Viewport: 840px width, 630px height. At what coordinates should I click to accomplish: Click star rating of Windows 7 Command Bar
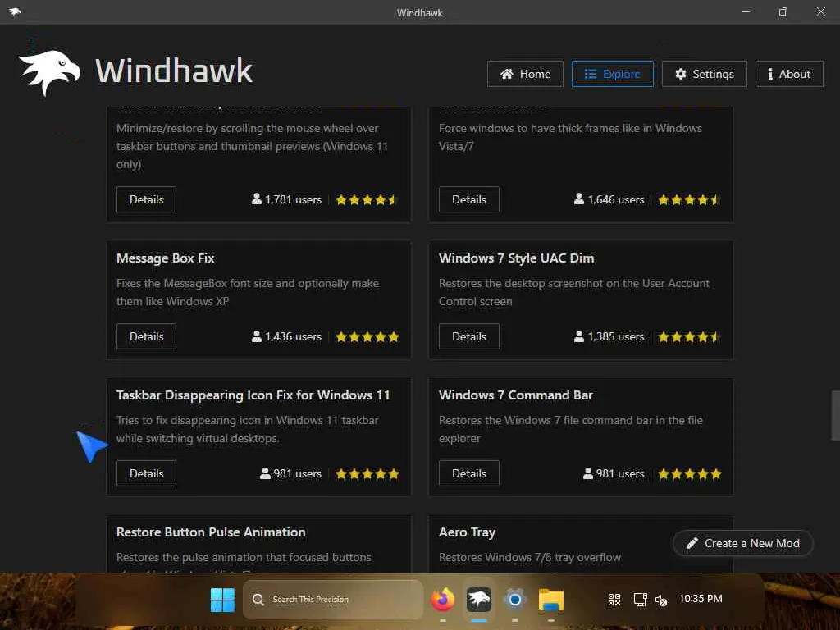pos(690,473)
